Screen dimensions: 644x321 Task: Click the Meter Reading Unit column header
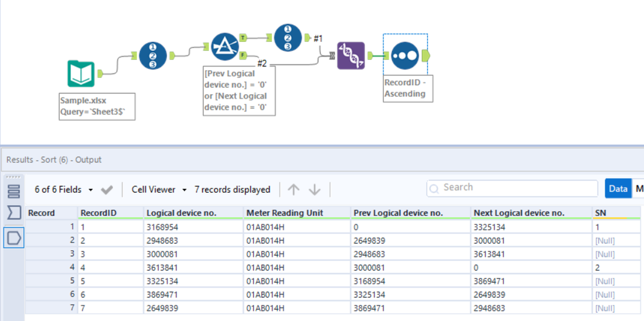[x=297, y=213]
